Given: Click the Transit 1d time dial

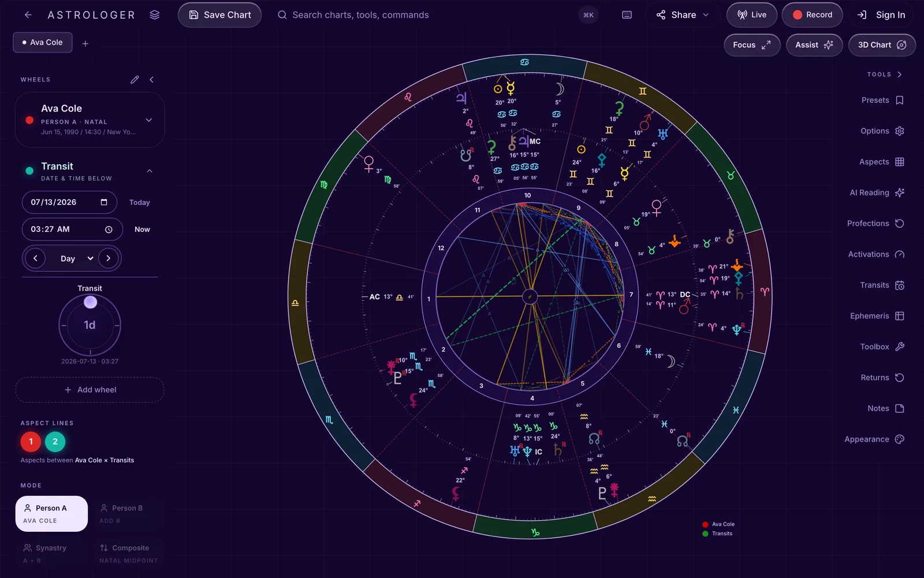Looking at the screenshot, I should coord(90,325).
